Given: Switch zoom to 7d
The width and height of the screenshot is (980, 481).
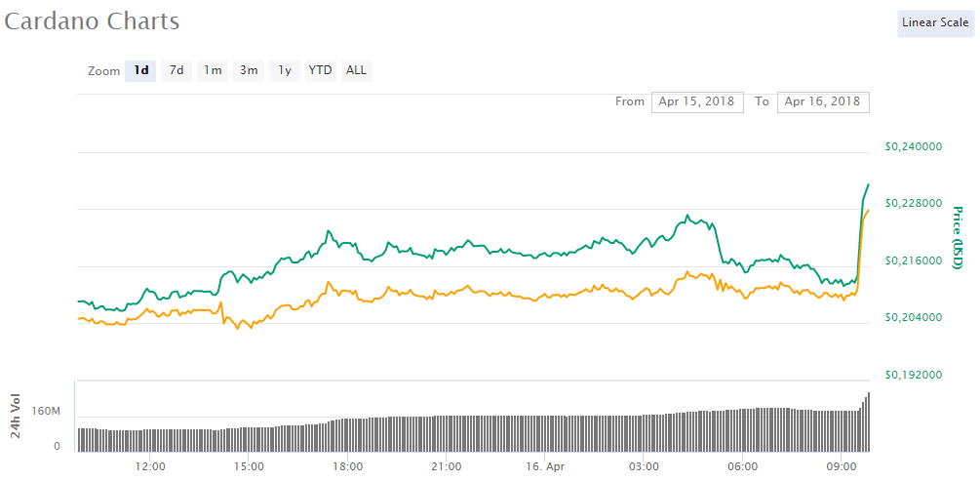Looking at the screenshot, I should point(176,70).
